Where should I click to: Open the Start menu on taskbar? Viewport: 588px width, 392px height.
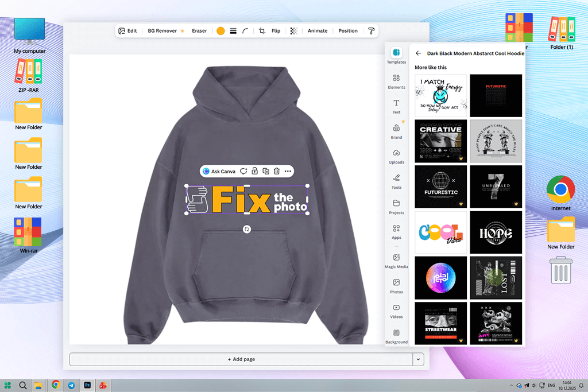(x=7, y=385)
